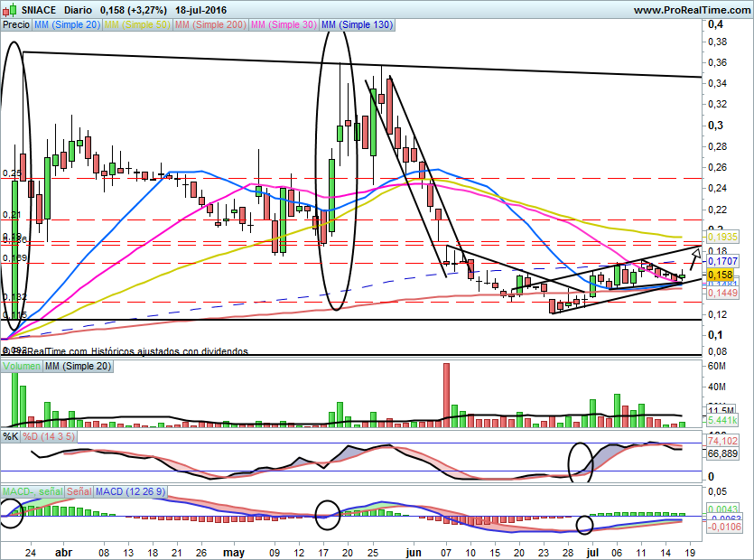Select the Precio indicator label

tap(16, 25)
